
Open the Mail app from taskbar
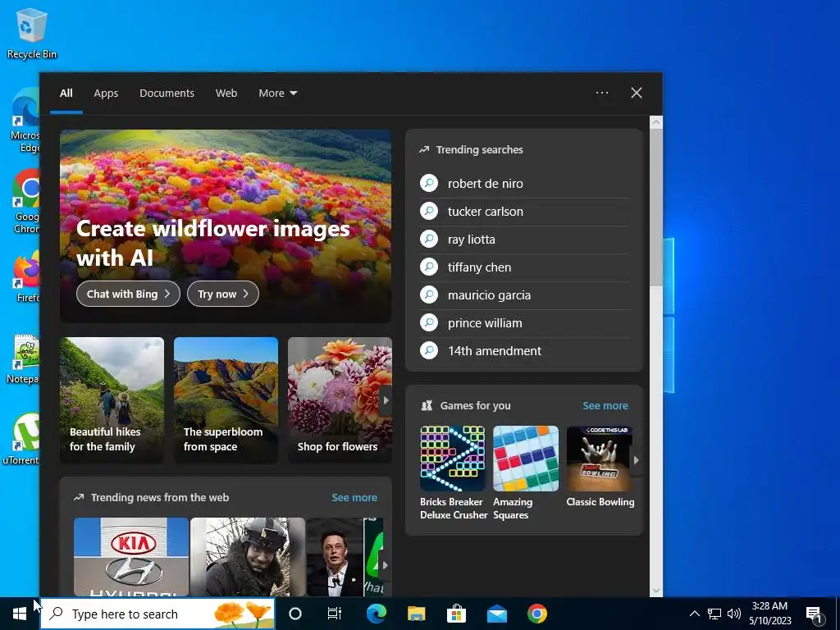496,614
